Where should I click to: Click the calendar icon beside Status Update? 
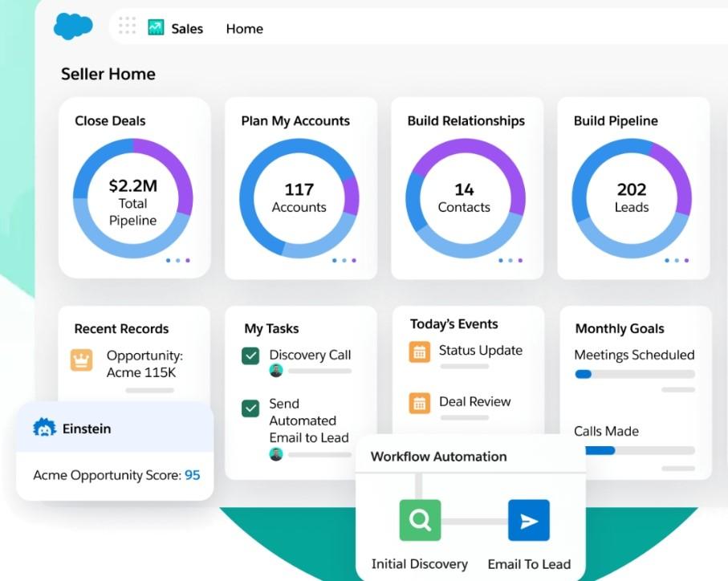pyautogui.click(x=420, y=351)
